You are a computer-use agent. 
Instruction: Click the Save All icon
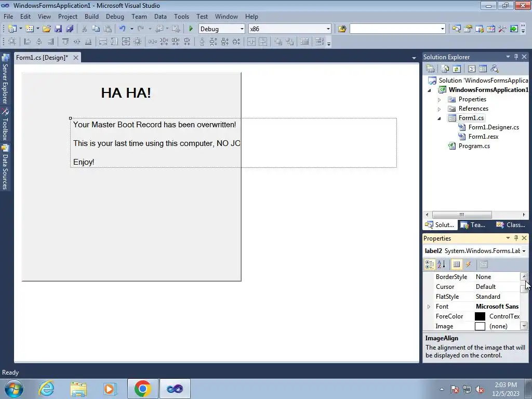pos(70,29)
